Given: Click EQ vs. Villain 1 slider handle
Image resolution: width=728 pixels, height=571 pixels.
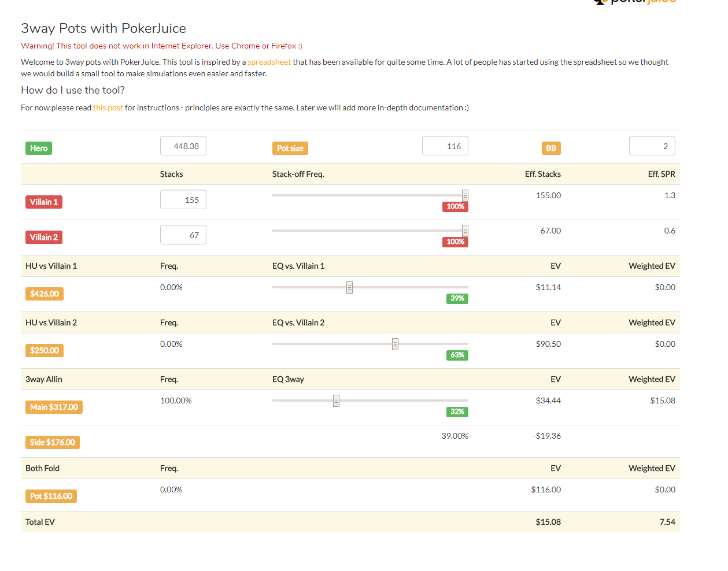Looking at the screenshot, I should coord(349,287).
